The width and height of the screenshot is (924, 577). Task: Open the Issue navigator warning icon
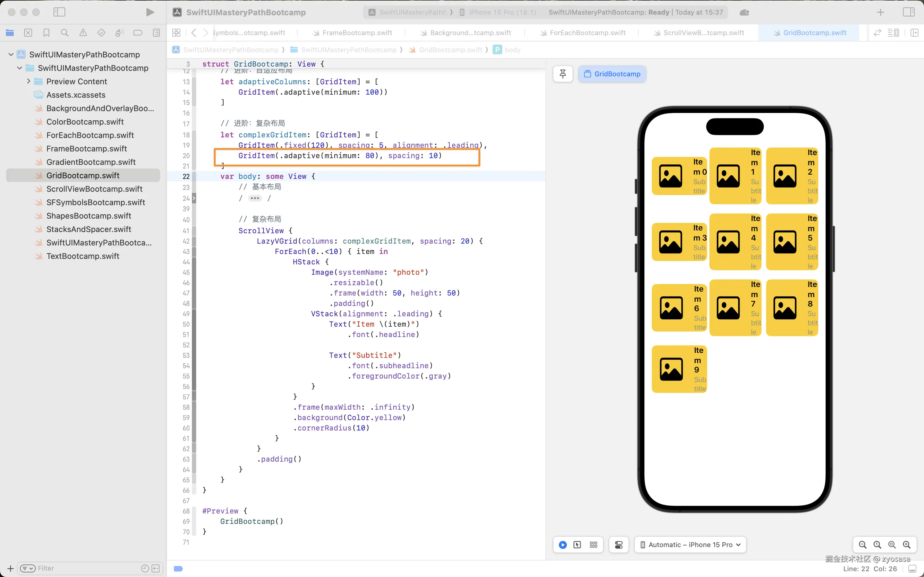tap(83, 33)
